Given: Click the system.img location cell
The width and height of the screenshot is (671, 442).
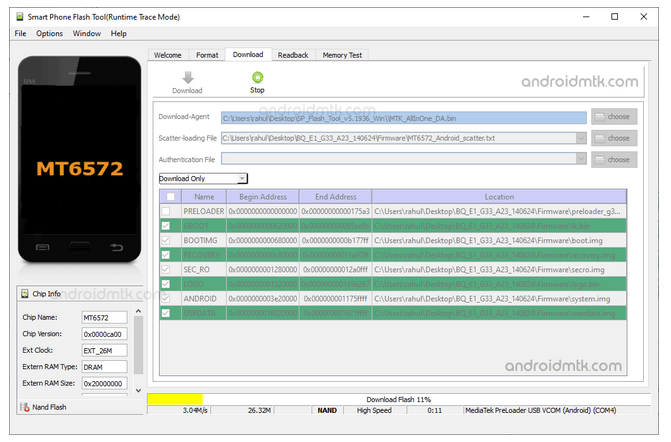Looking at the screenshot, I should click(x=499, y=299).
